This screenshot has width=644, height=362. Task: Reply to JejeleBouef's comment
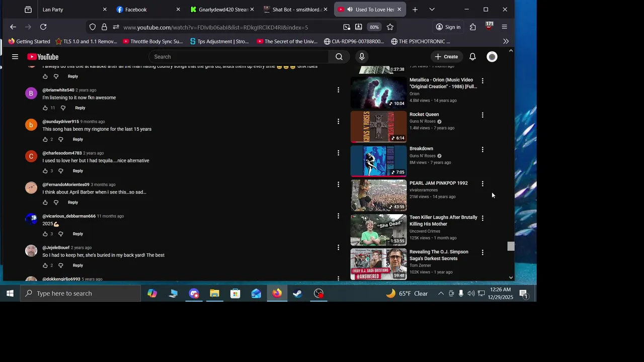(x=77, y=265)
